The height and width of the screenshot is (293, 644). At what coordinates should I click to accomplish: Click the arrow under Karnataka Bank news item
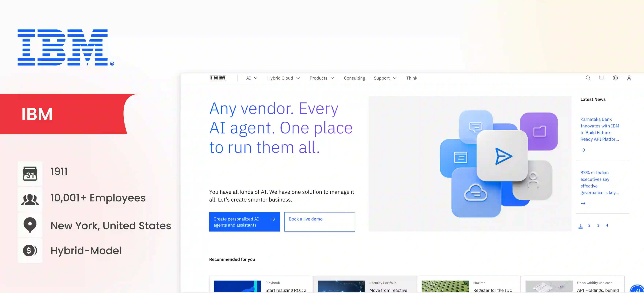pos(583,150)
